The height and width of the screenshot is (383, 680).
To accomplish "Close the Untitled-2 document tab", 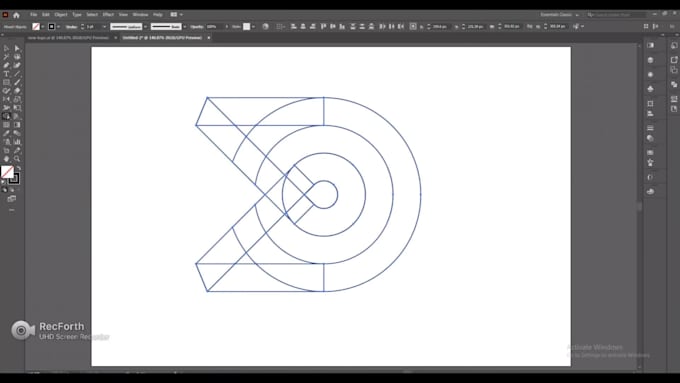I will click(209, 38).
